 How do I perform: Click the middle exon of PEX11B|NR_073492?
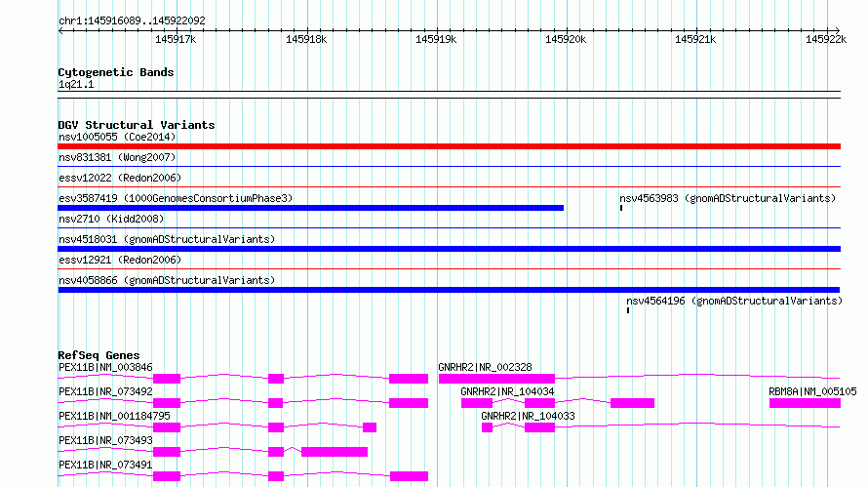[x=276, y=403]
